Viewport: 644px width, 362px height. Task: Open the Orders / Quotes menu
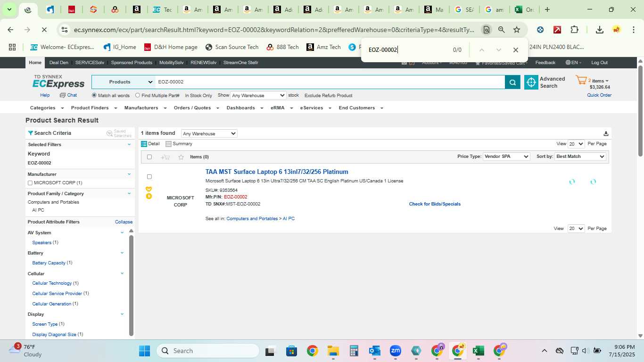pyautogui.click(x=196, y=108)
